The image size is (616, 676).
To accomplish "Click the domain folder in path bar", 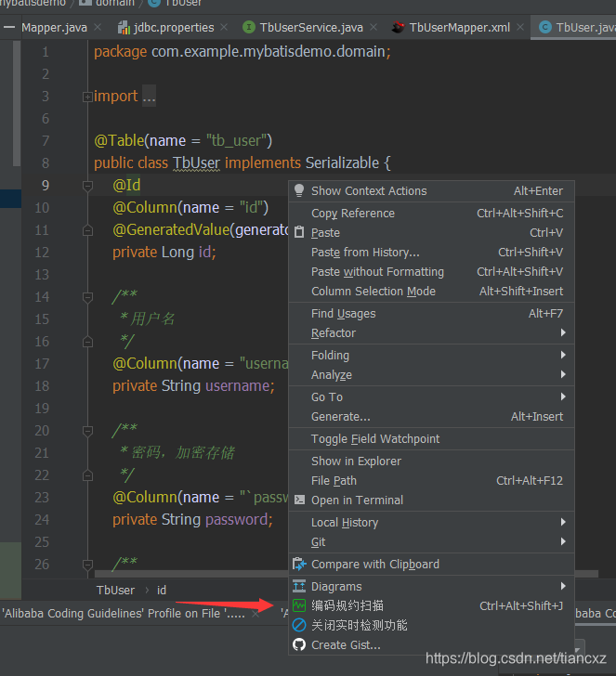I will [x=108, y=4].
